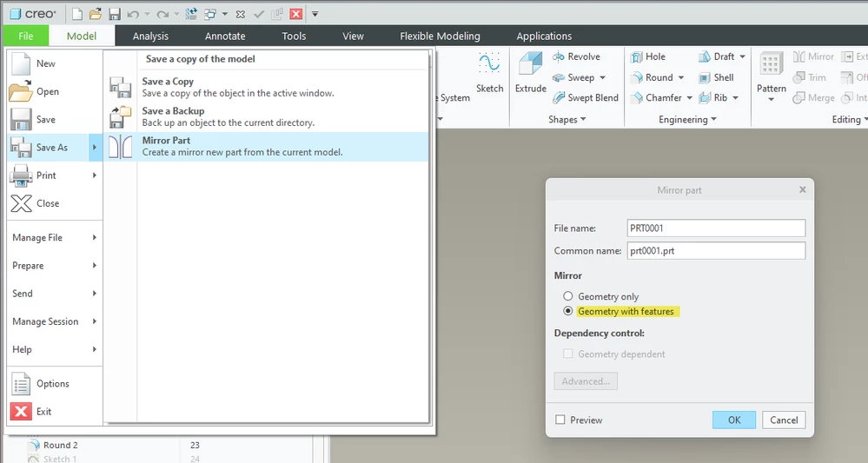Image resolution: width=868 pixels, height=463 pixels.
Task: Choose New in the File menu
Action: coord(55,63)
